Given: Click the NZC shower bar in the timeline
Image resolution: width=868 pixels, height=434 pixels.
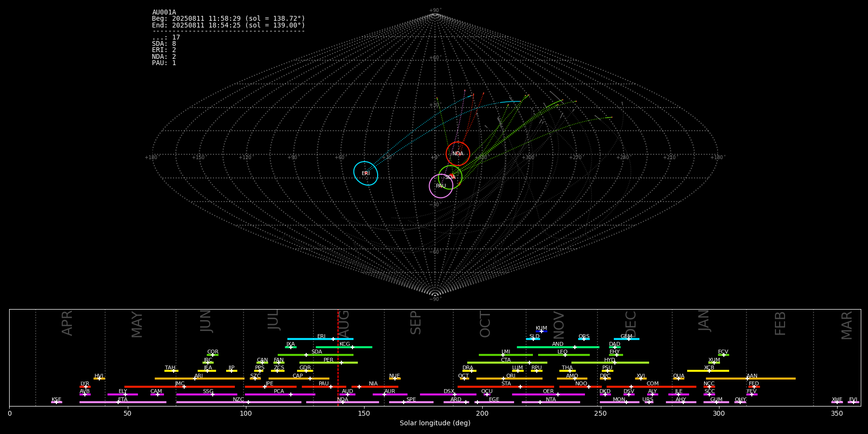Looking at the screenshot, I should pyautogui.click(x=239, y=402).
